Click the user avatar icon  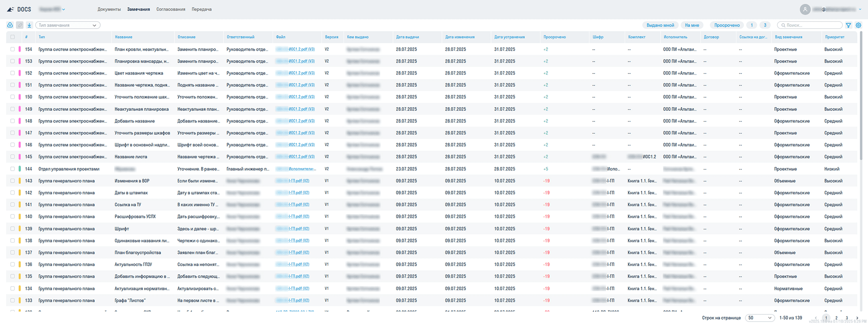pos(805,9)
